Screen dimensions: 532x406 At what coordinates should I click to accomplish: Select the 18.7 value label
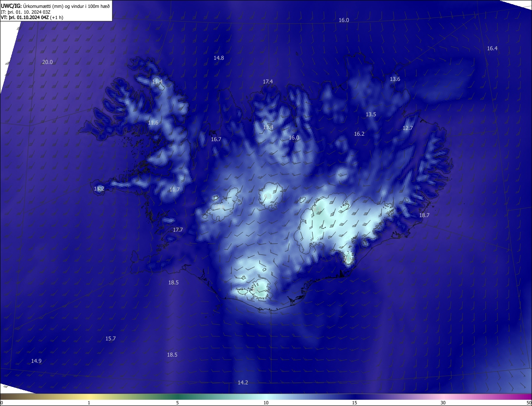pyautogui.click(x=424, y=215)
